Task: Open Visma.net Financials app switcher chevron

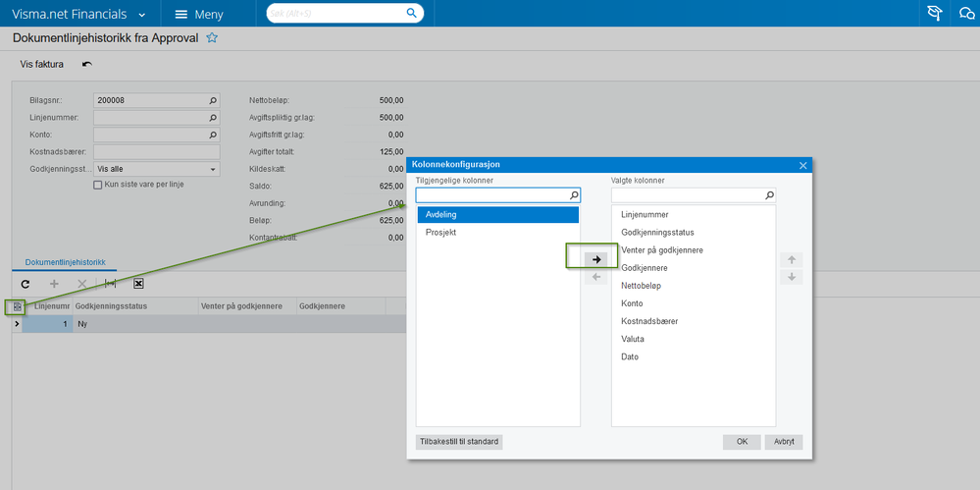Action: click(142, 15)
